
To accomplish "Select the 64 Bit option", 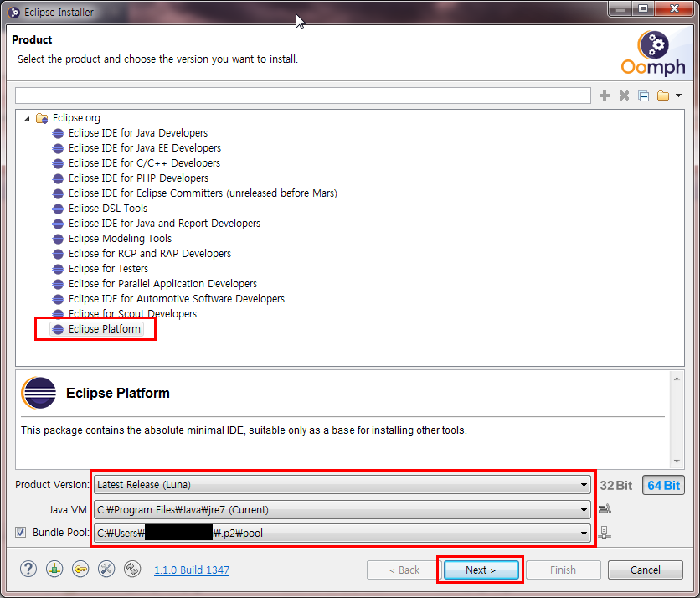I will point(663,486).
